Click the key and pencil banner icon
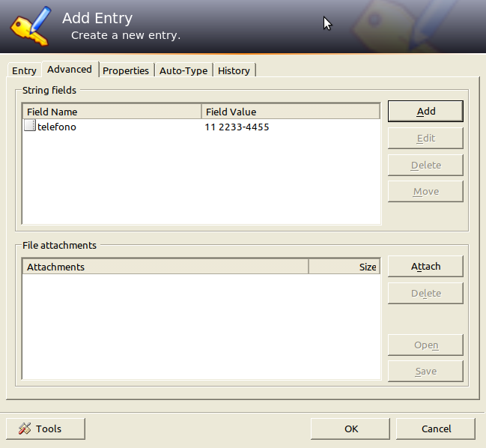Image resolution: width=486 pixels, height=448 pixels. pyautogui.click(x=30, y=25)
